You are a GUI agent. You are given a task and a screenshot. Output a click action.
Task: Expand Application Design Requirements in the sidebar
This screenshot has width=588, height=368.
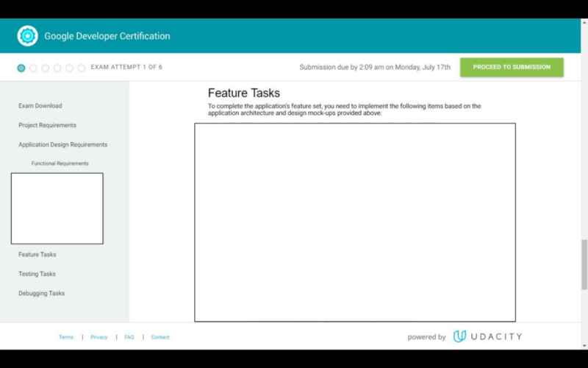[62, 145]
